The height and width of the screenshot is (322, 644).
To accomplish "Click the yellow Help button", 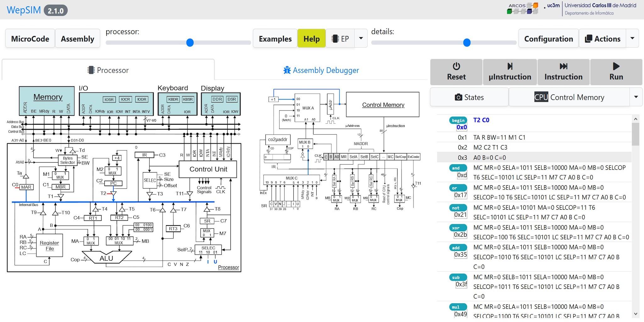I will 311,39.
